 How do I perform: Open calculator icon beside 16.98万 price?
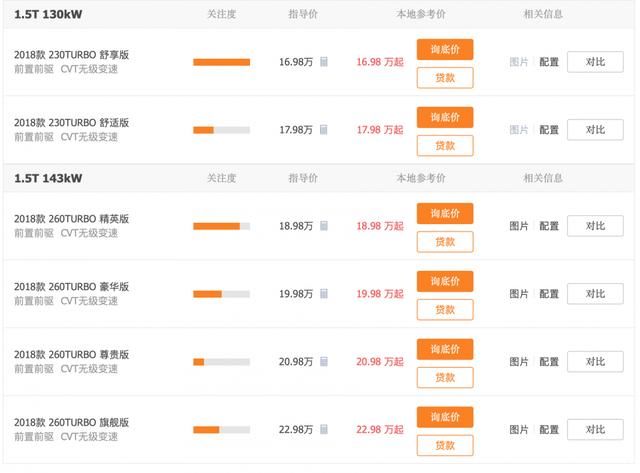click(324, 62)
